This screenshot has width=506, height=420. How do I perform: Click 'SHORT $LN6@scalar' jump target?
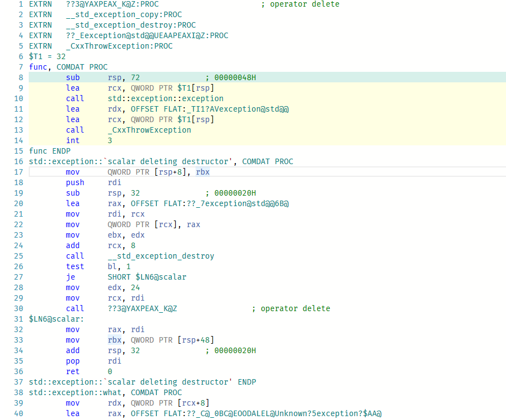coord(147,277)
